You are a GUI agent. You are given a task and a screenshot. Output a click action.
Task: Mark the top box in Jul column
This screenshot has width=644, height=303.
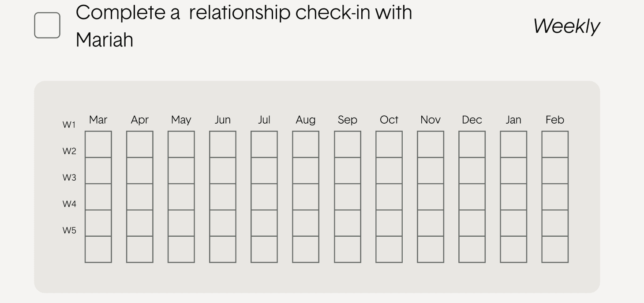tap(264, 144)
